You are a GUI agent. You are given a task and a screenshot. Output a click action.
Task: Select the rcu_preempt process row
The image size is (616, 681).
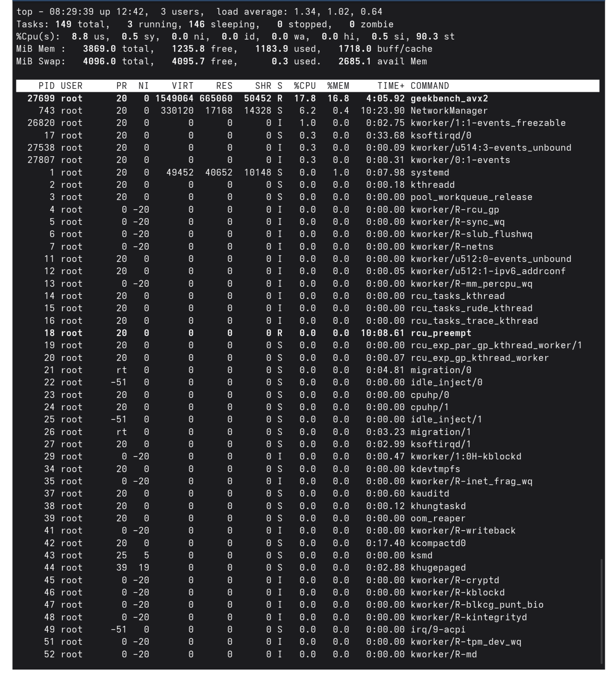(308, 333)
